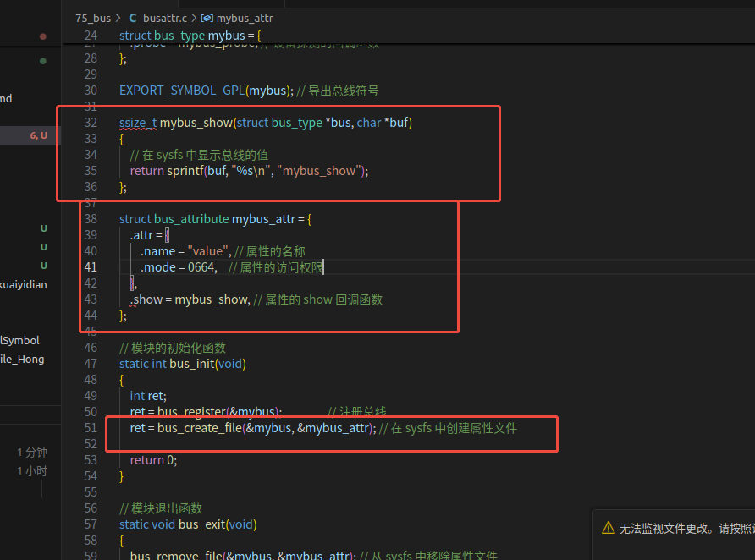Screen dimensions: 755x560
Task: Click bus_exit function name on line 57
Action: [x=201, y=524]
